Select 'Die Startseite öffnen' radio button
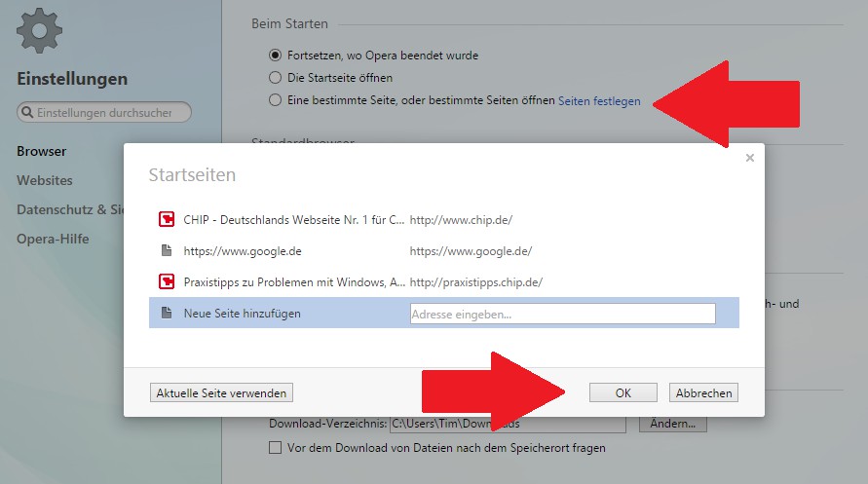 [275, 78]
